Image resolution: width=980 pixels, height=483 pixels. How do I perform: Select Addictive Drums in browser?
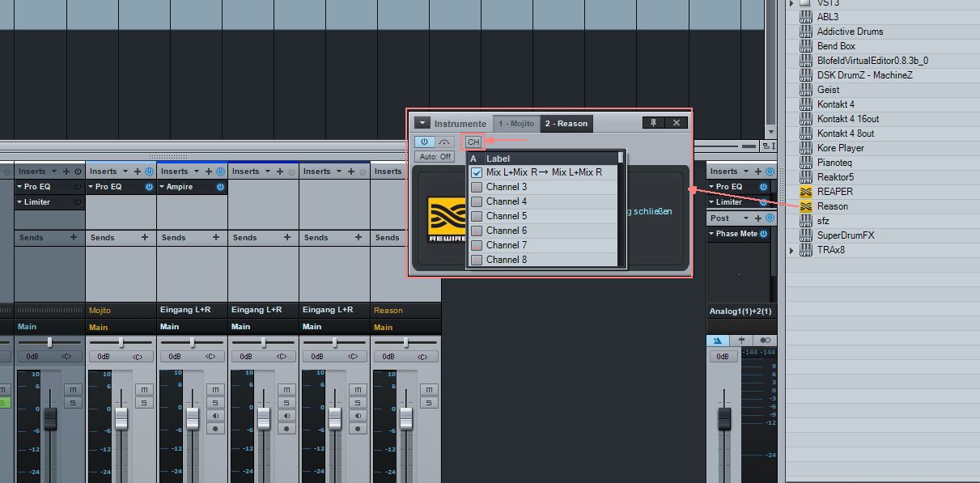(x=850, y=32)
